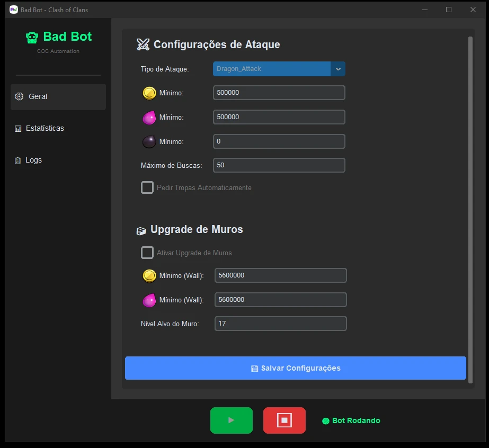
Task: Click the gold coin icon beside Mínimo (Wall)
Action: click(149, 276)
